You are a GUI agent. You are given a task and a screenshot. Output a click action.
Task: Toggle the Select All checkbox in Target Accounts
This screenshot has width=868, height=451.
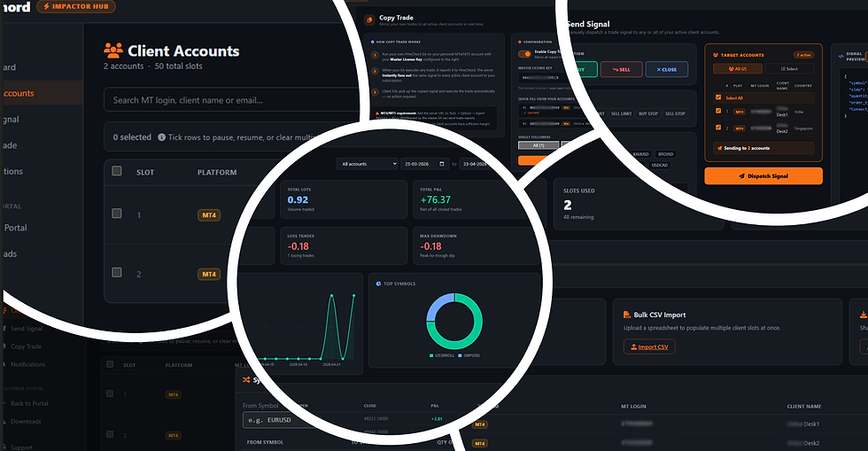pos(718,97)
